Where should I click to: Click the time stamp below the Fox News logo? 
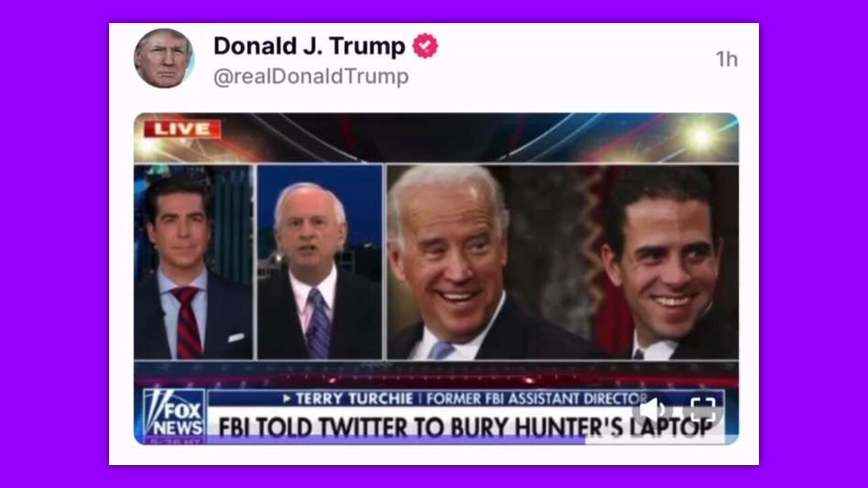(174, 441)
